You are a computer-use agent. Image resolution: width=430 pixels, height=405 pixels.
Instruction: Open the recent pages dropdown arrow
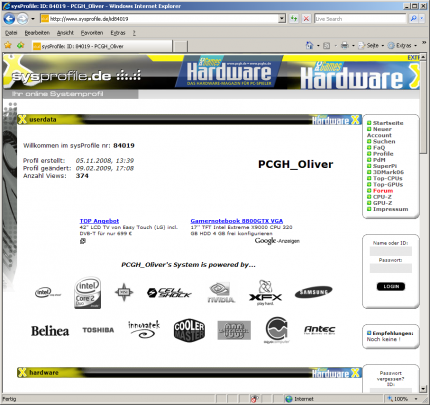pyautogui.click(x=33, y=19)
